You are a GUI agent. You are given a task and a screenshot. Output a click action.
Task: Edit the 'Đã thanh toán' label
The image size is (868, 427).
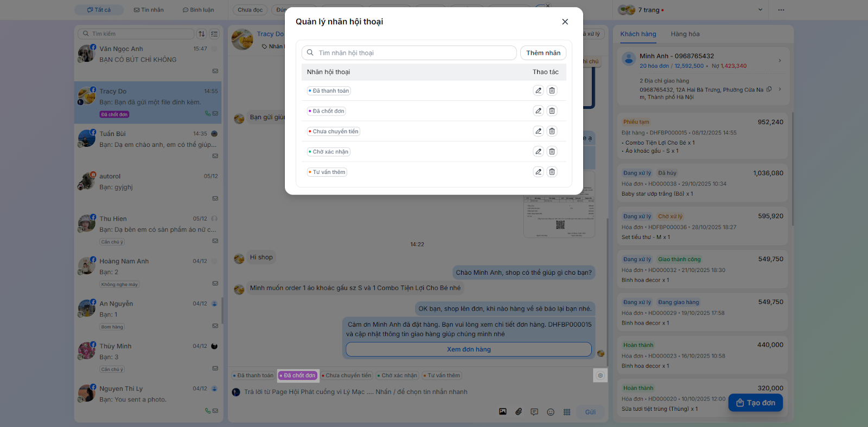[x=538, y=90]
